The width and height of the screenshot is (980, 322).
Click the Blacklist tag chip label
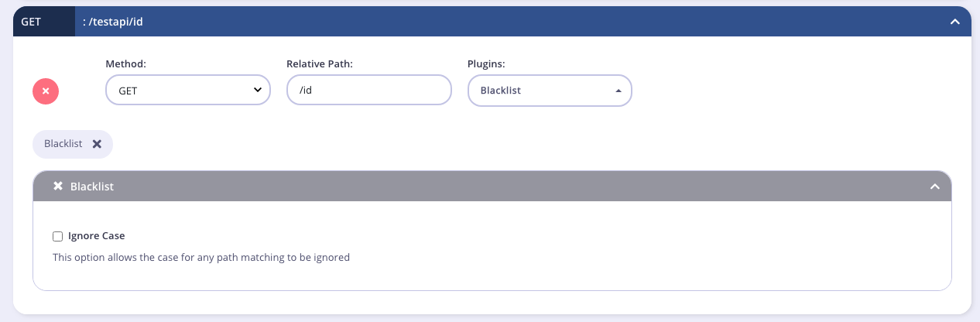pos(63,144)
